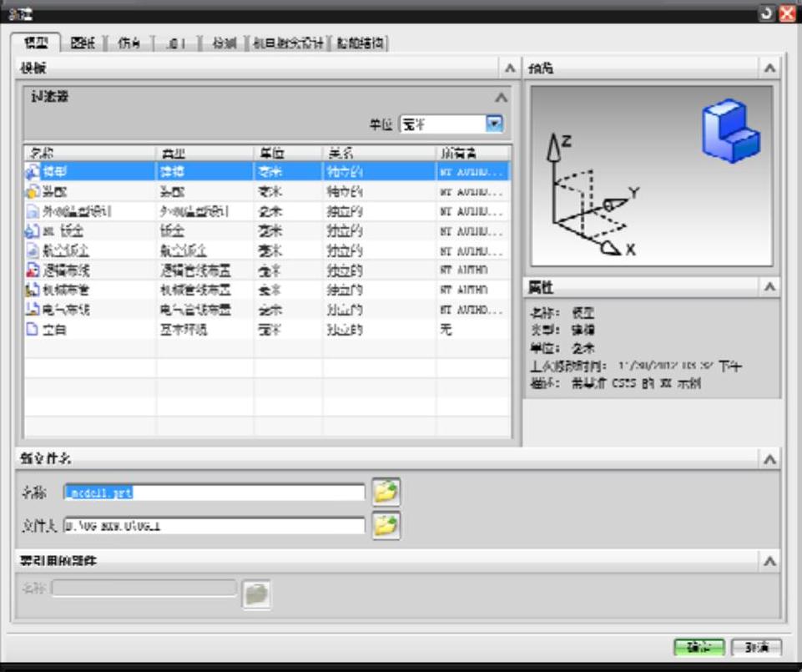Click the blue 3D model thumbnail in the preview
This screenshot has width=802, height=672.
tap(731, 132)
